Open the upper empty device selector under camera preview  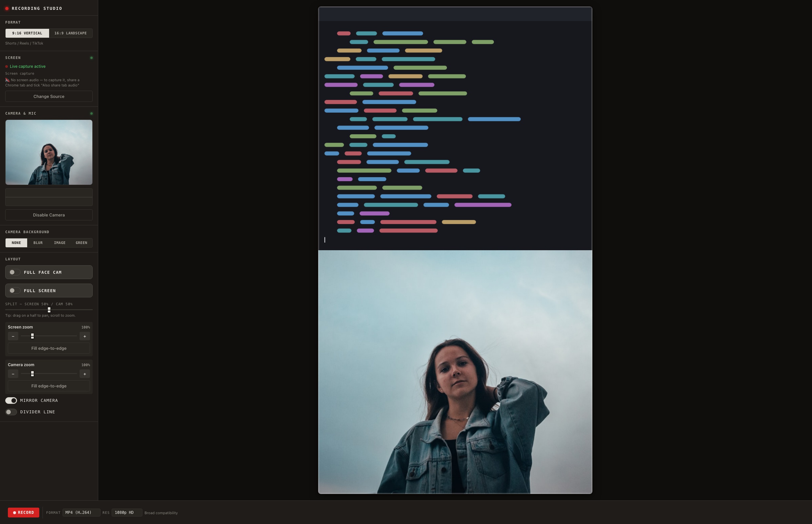pyautogui.click(x=49, y=193)
